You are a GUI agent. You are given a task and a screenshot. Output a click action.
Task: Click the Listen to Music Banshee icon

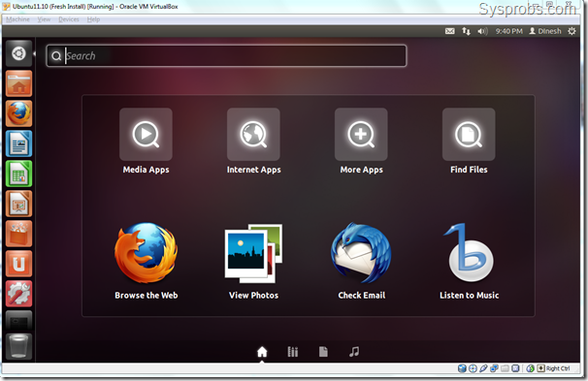click(469, 253)
